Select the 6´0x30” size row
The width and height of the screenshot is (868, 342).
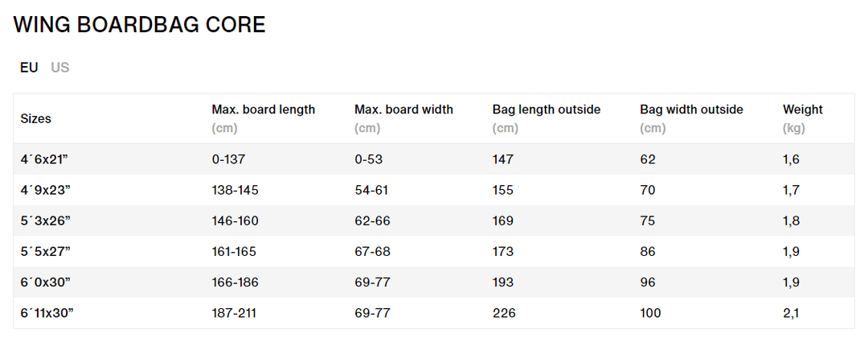45,282
